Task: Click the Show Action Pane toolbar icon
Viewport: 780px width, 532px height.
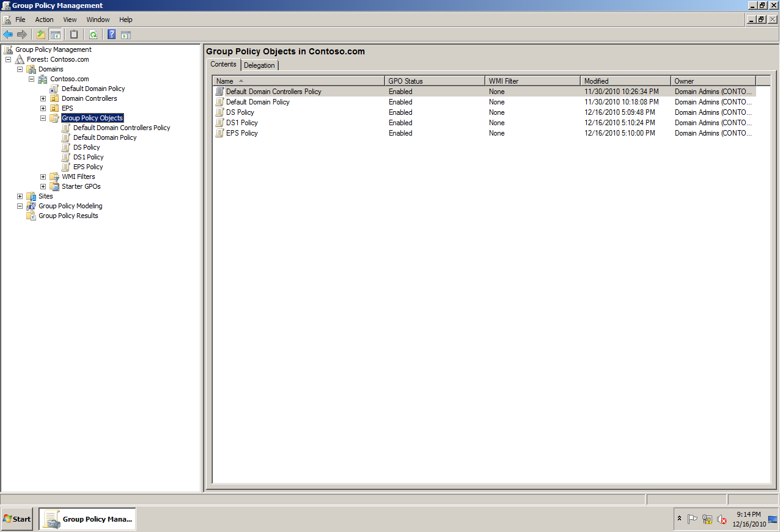Action: (127, 34)
